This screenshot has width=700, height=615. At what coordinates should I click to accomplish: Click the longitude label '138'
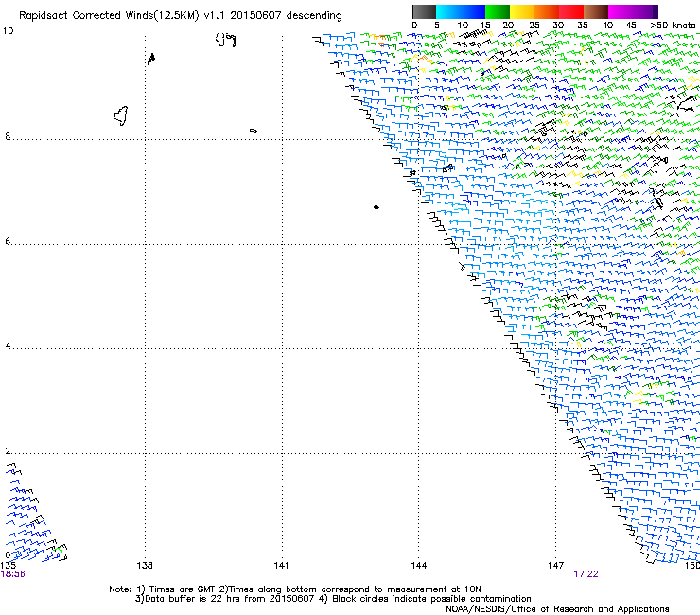(145, 566)
